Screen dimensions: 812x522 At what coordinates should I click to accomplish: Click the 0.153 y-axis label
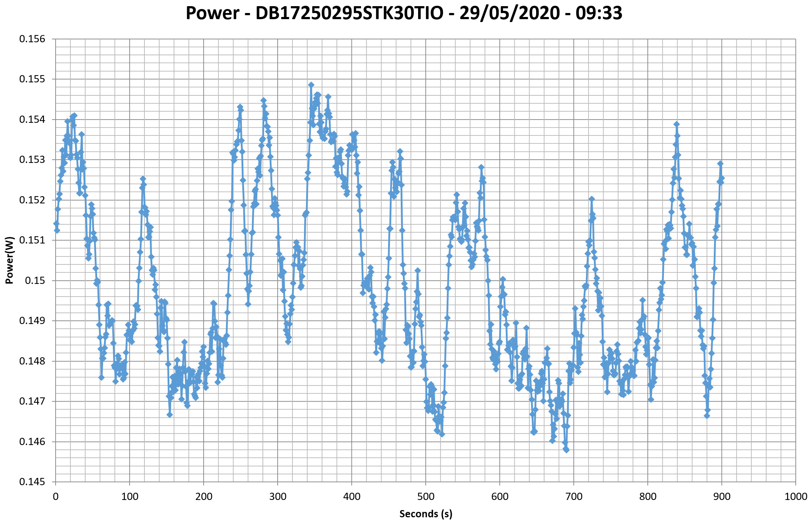click(32, 160)
